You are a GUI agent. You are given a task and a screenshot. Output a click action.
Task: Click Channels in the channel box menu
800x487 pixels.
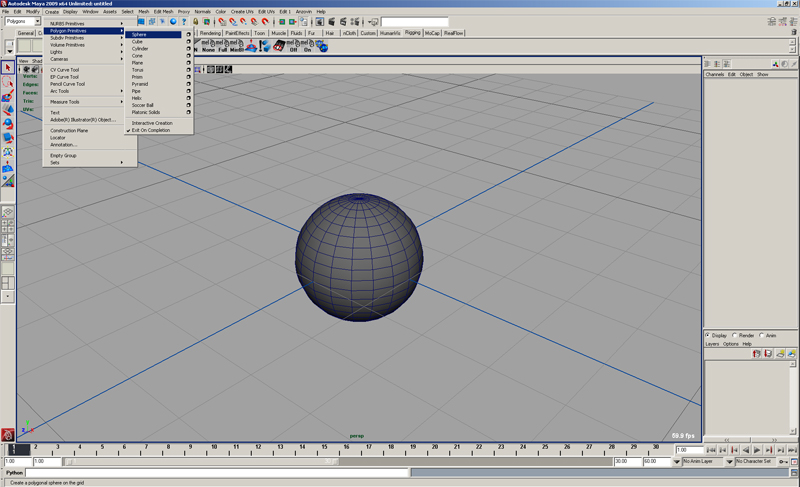[714, 74]
